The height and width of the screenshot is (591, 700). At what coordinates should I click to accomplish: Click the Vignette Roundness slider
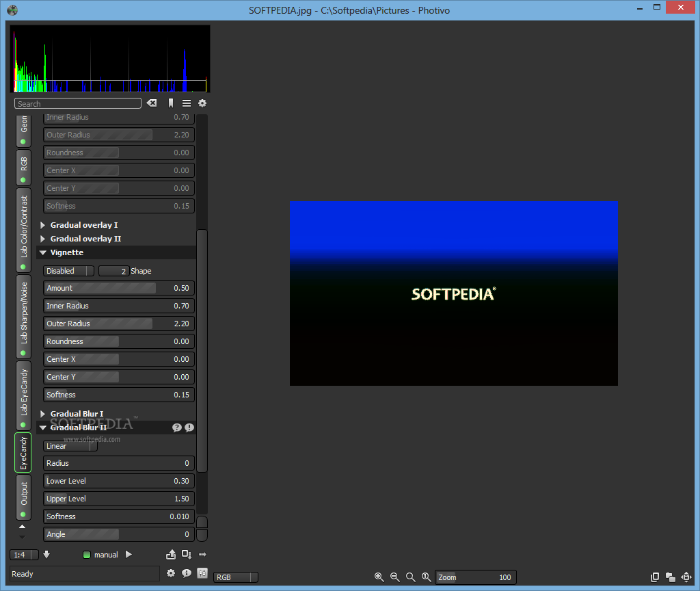tap(119, 341)
